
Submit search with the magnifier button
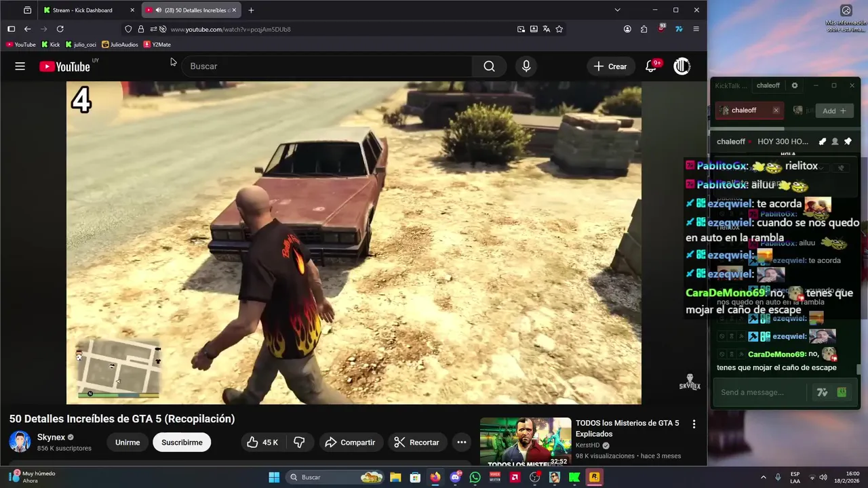click(489, 66)
